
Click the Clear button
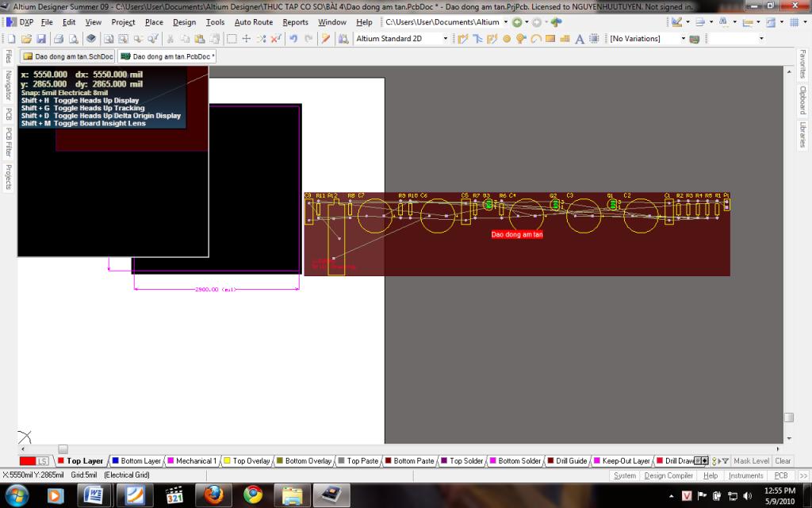tap(783, 460)
